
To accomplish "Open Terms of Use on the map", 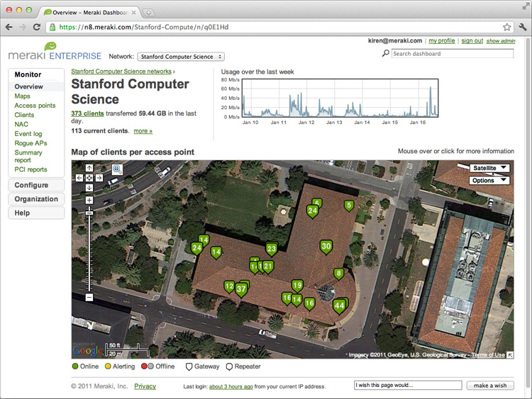I will coord(488,355).
